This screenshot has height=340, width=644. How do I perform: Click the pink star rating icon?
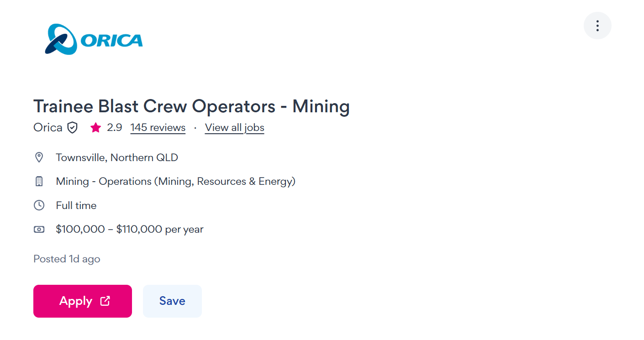click(95, 128)
